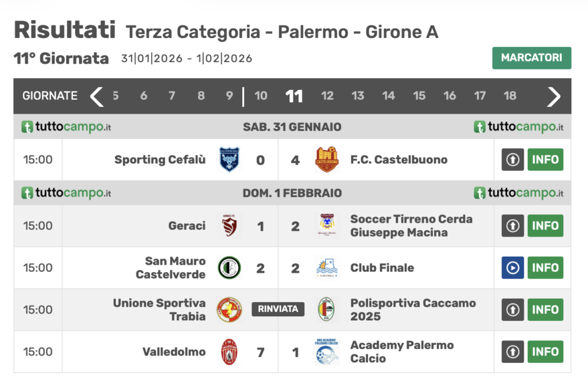Screen dimensions: 588x383
Task: Click the tuttocampo.it logo beside Sab. 31 Gennaio
Action: 66,127
